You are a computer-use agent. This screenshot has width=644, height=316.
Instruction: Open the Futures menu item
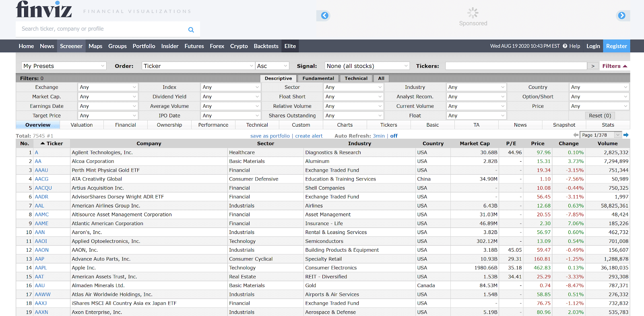[194, 46]
